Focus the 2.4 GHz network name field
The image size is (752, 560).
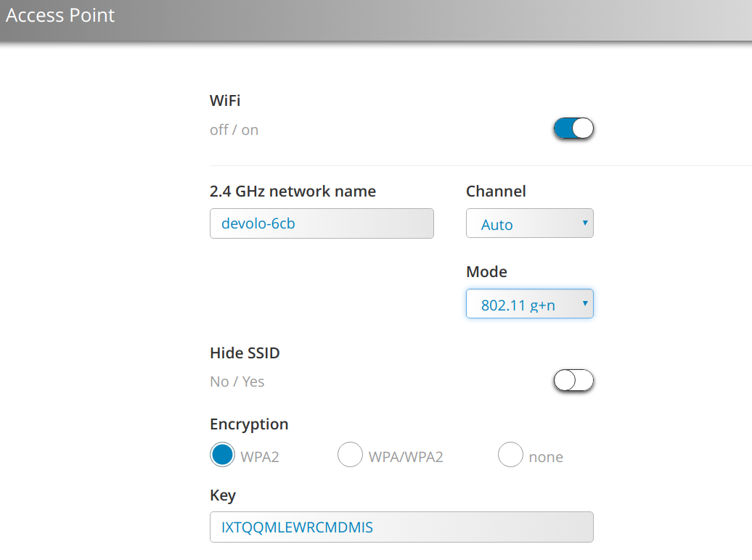pos(322,223)
